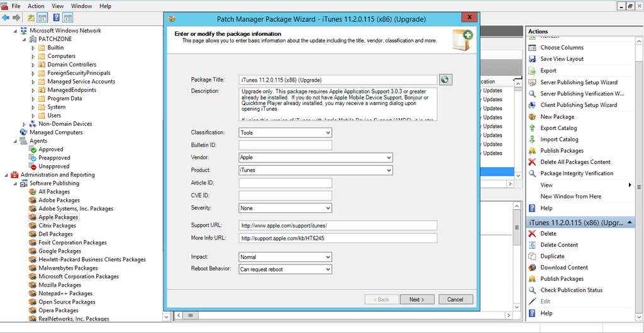644x333 pixels.
Task: Click the Description text area
Action: pyautogui.click(x=338, y=104)
